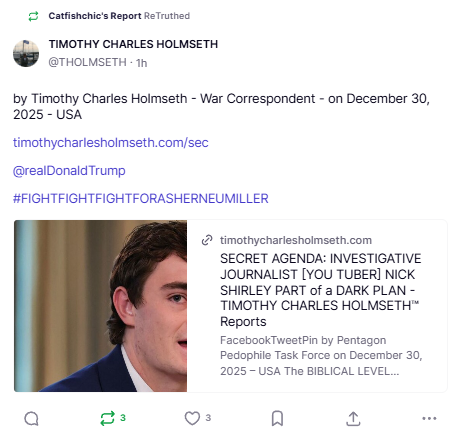Click the chain link icon in preview card

point(207,240)
